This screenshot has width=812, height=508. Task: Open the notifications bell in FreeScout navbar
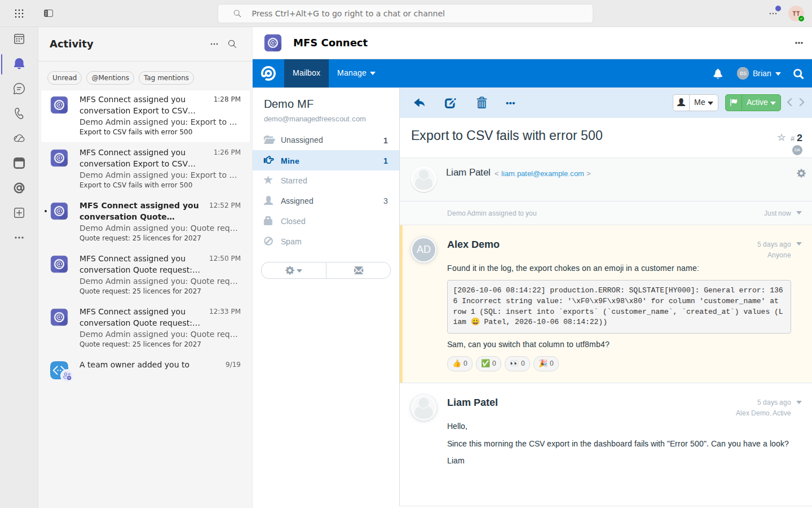tap(718, 73)
